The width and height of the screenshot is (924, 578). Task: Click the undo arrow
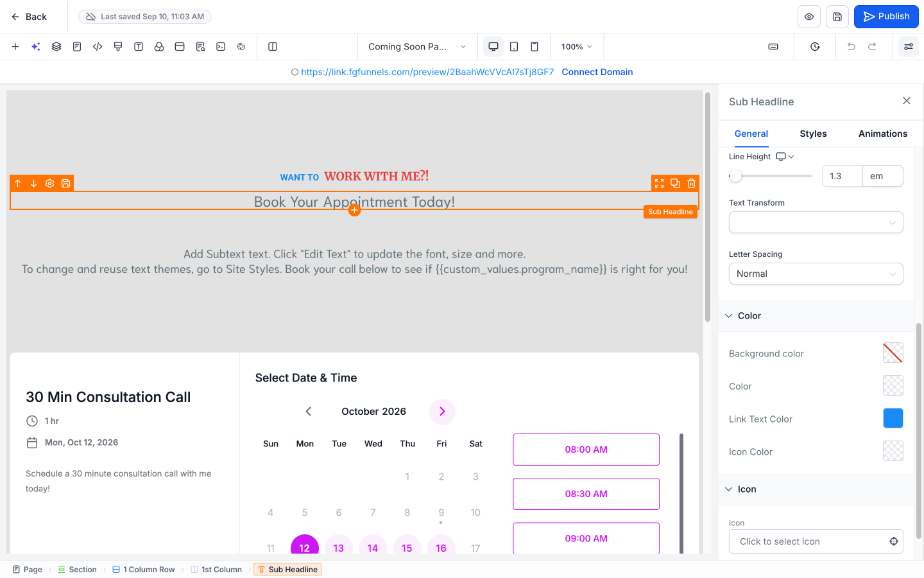[851, 47]
